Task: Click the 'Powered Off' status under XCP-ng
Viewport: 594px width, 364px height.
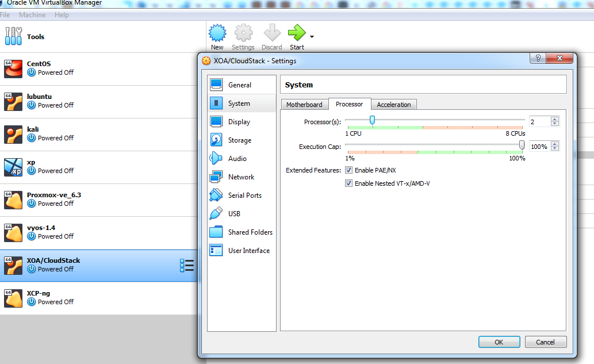Action: 56,302
